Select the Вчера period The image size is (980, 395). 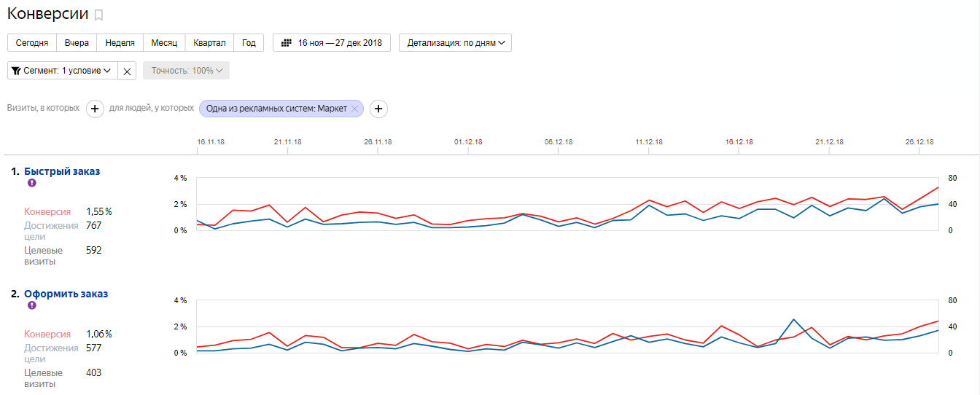tap(77, 43)
